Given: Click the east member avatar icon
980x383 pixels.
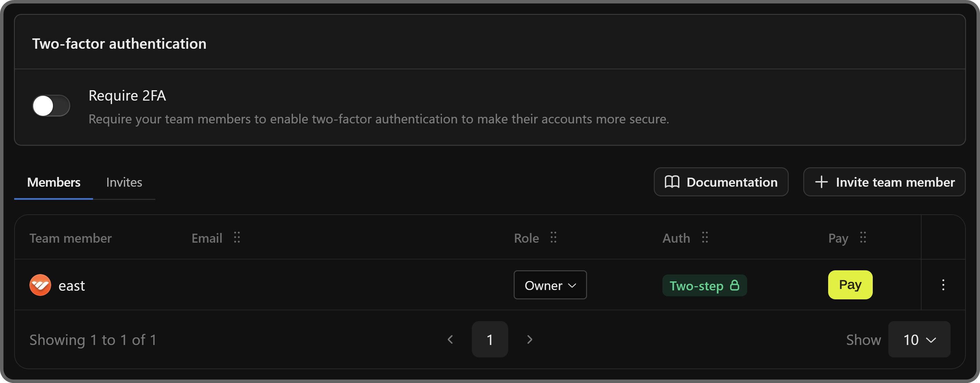Looking at the screenshot, I should 40,285.
